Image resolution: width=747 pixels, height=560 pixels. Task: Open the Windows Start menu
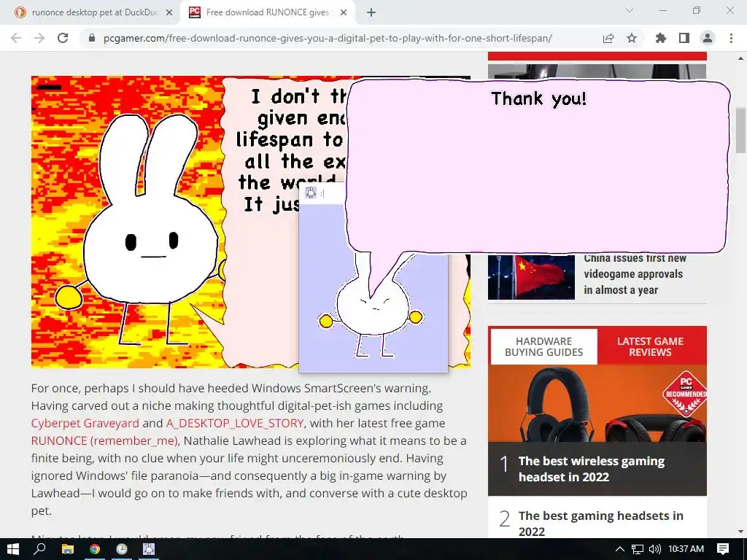click(13, 549)
